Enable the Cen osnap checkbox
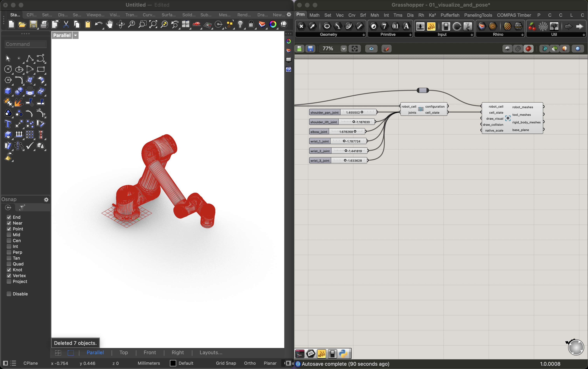The height and width of the screenshot is (369, 588). coord(9,240)
